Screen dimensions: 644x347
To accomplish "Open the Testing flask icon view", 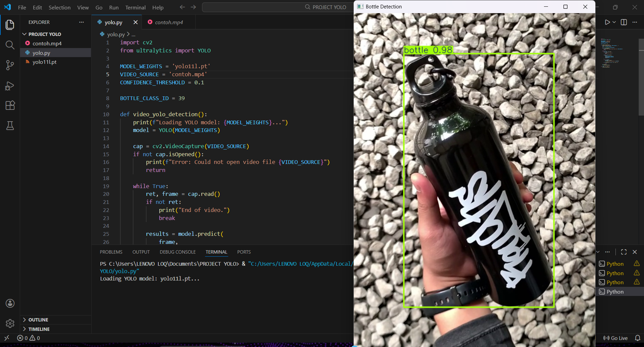I will tap(10, 126).
